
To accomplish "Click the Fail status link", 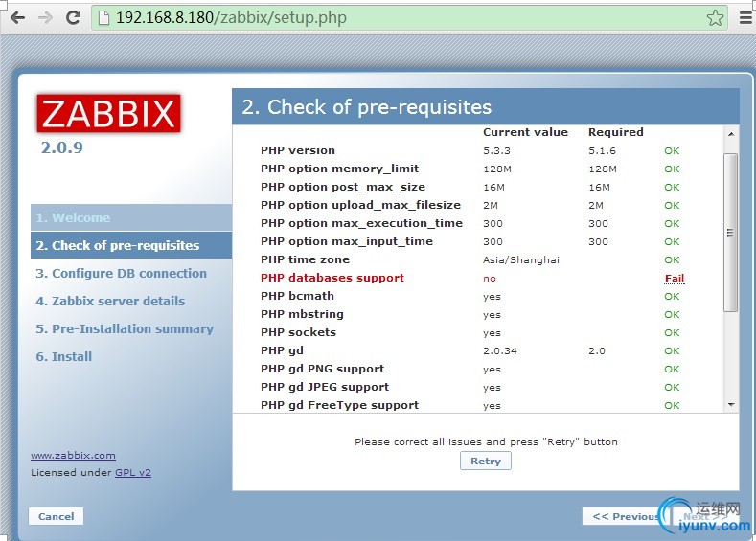I will click(675, 278).
